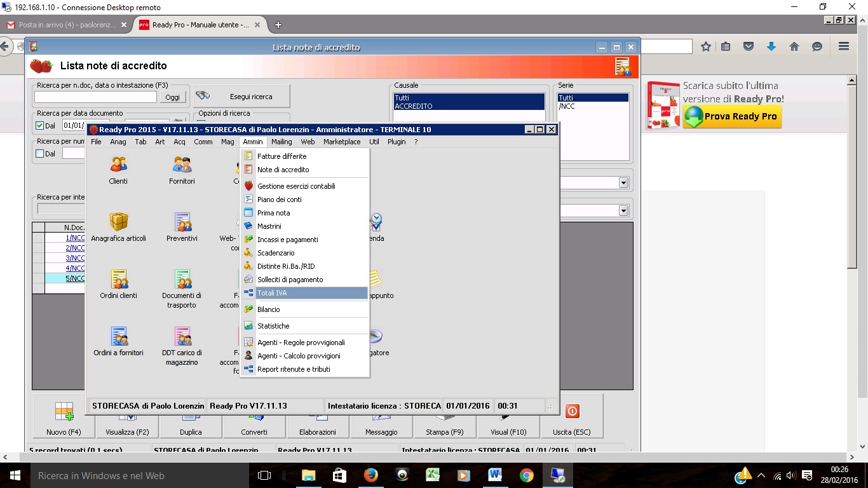Open Firefox downloads arrow icon
868x488 pixels.
(x=771, y=46)
